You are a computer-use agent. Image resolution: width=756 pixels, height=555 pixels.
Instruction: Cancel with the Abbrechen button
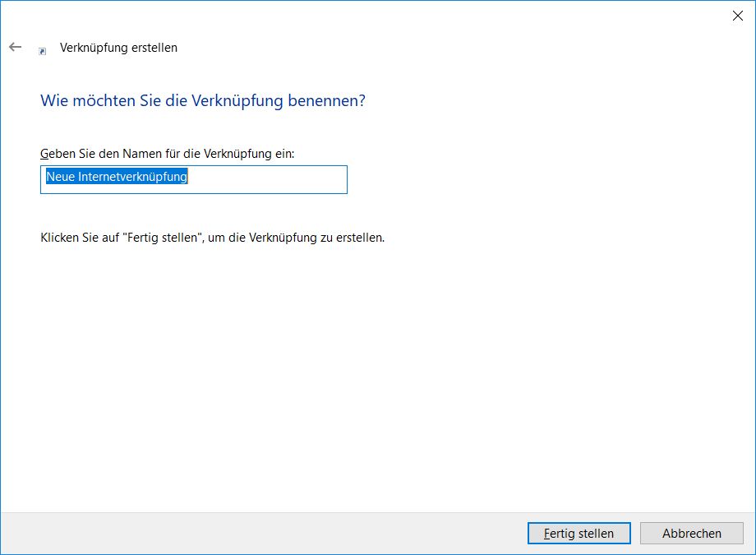click(x=691, y=533)
